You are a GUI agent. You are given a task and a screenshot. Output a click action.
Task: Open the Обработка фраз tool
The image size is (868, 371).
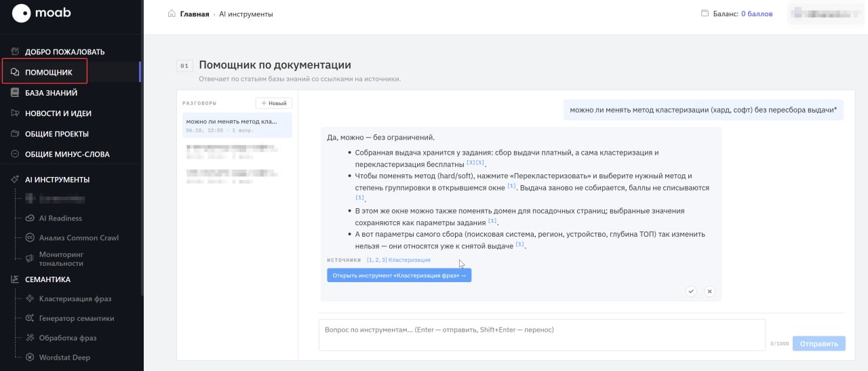tap(68, 338)
